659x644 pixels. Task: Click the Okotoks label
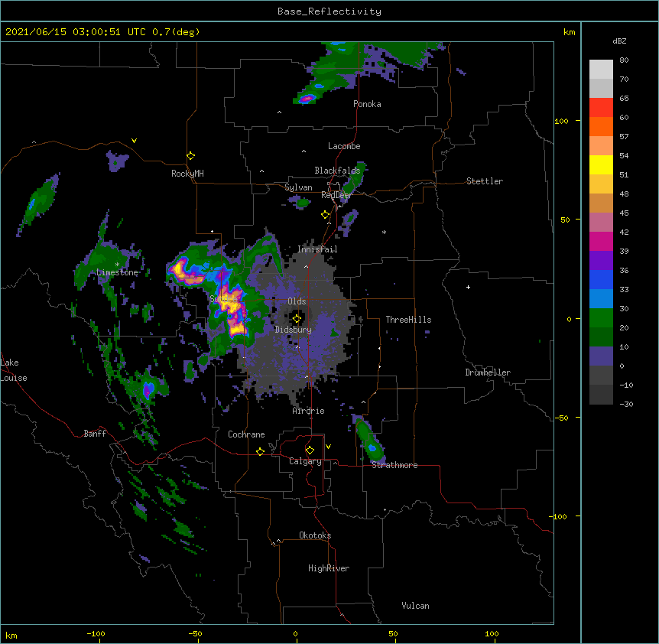pyautogui.click(x=315, y=535)
